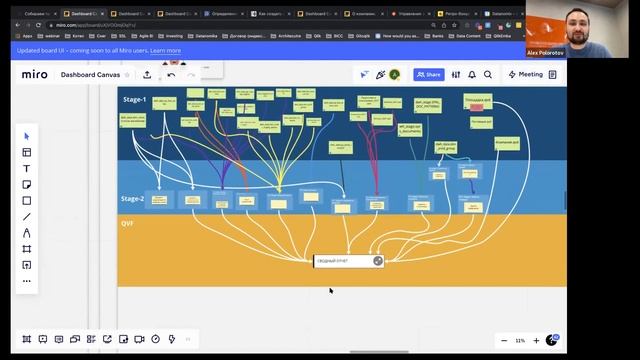The width and height of the screenshot is (640, 360).
Task: Star the Dashboard Canvas board
Action: [x=127, y=75]
